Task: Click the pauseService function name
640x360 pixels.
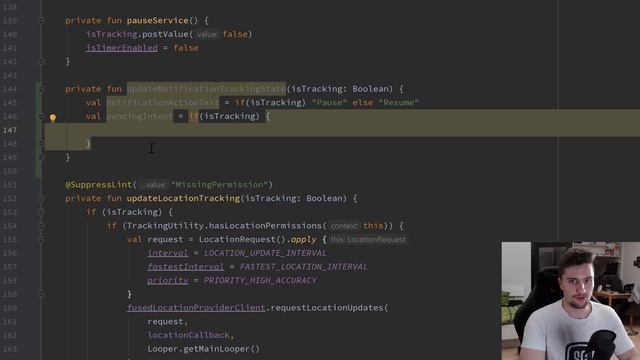Action: 158,20
